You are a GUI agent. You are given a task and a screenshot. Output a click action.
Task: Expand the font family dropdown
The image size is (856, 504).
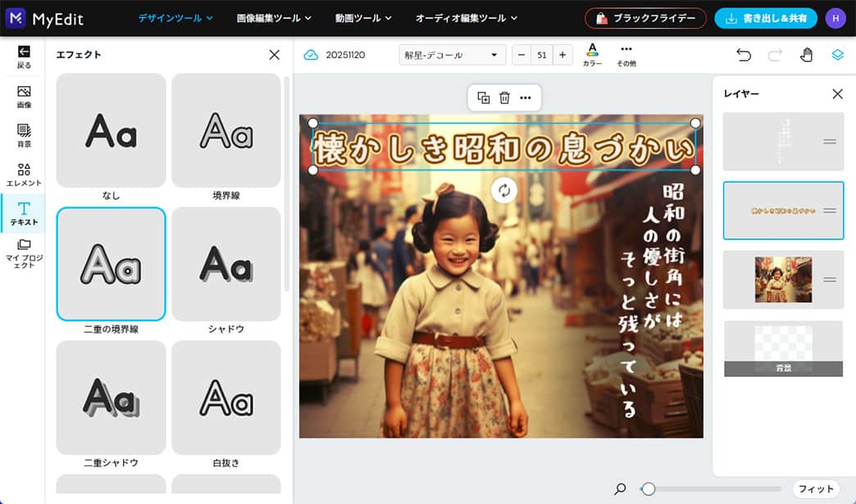click(452, 55)
